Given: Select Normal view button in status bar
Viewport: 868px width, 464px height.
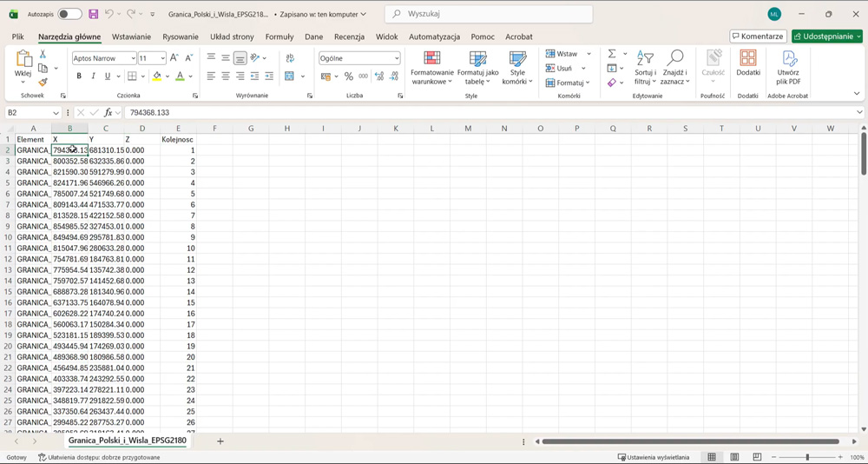Looking at the screenshot, I should [712, 457].
